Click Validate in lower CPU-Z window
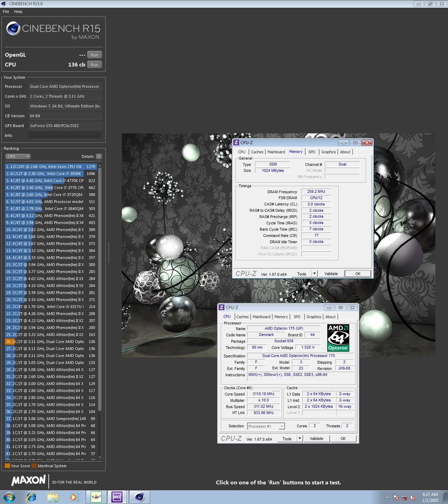 coord(316,439)
